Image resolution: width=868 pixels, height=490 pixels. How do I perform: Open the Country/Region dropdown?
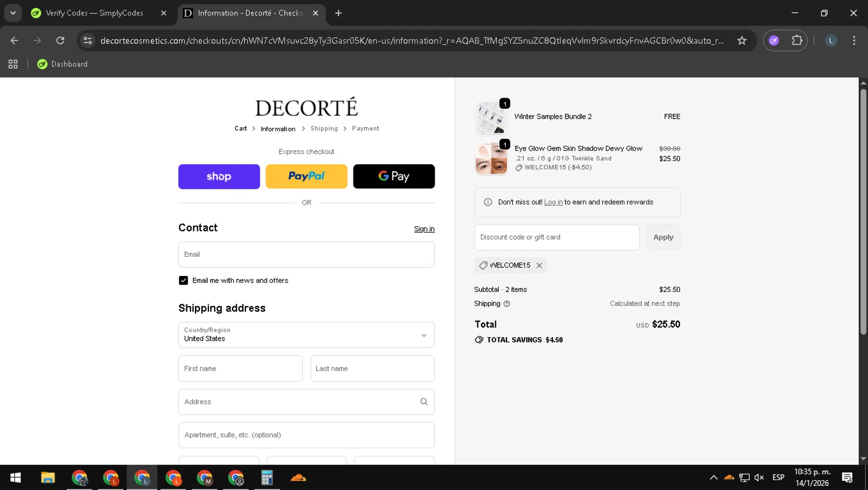pyautogui.click(x=306, y=335)
